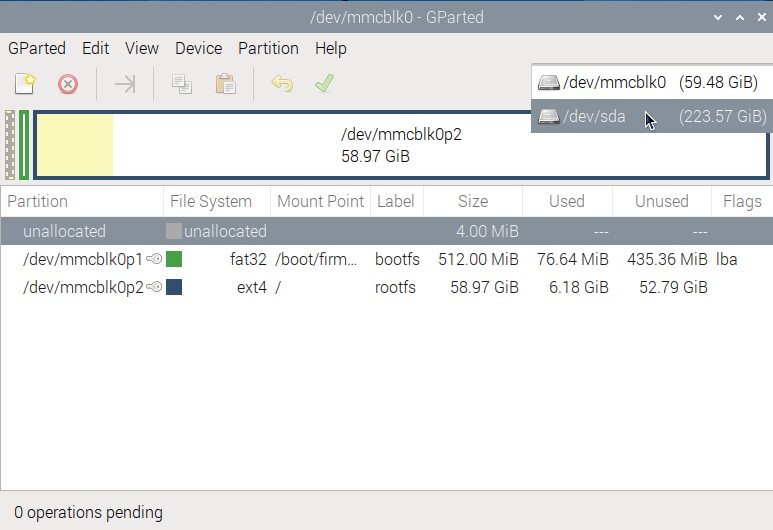Click the 512.00 MiB size value

pos(478,259)
